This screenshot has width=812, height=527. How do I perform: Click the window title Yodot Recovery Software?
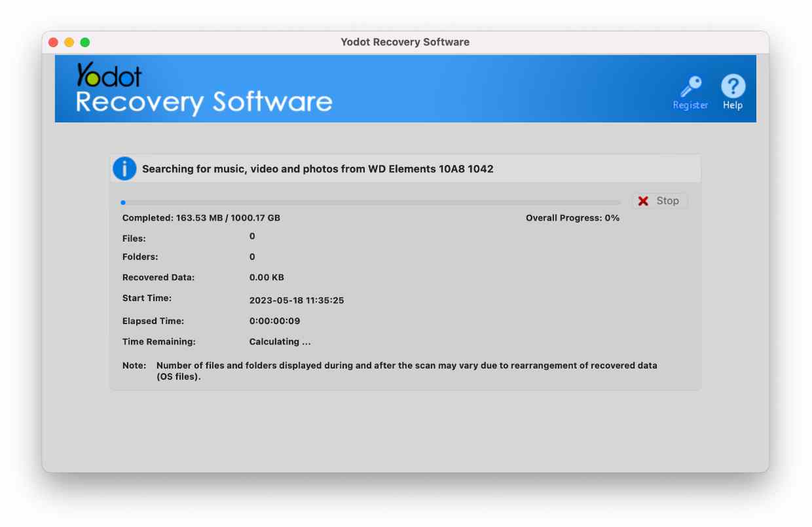pyautogui.click(x=405, y=42)
